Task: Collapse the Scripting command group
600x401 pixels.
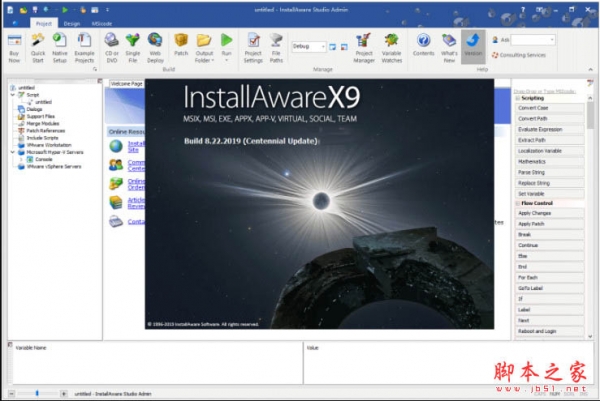Action: click(x=518, y=98)
